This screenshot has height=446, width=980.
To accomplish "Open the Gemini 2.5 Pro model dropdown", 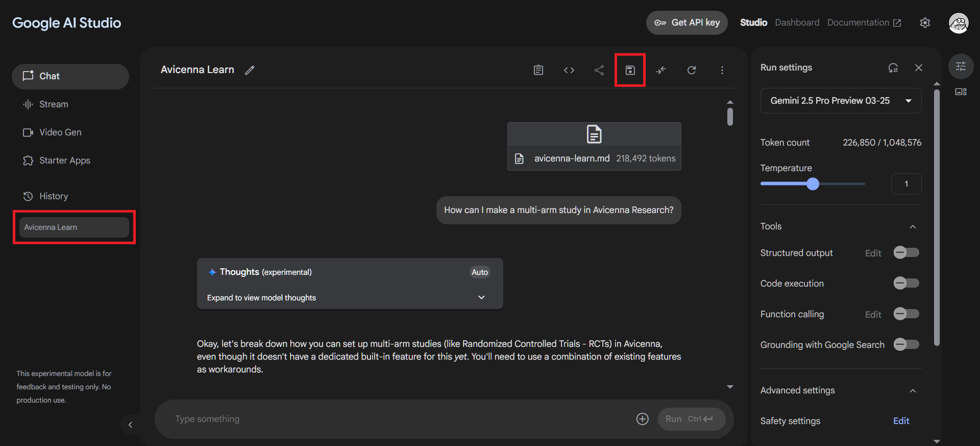I will [841, 101].
